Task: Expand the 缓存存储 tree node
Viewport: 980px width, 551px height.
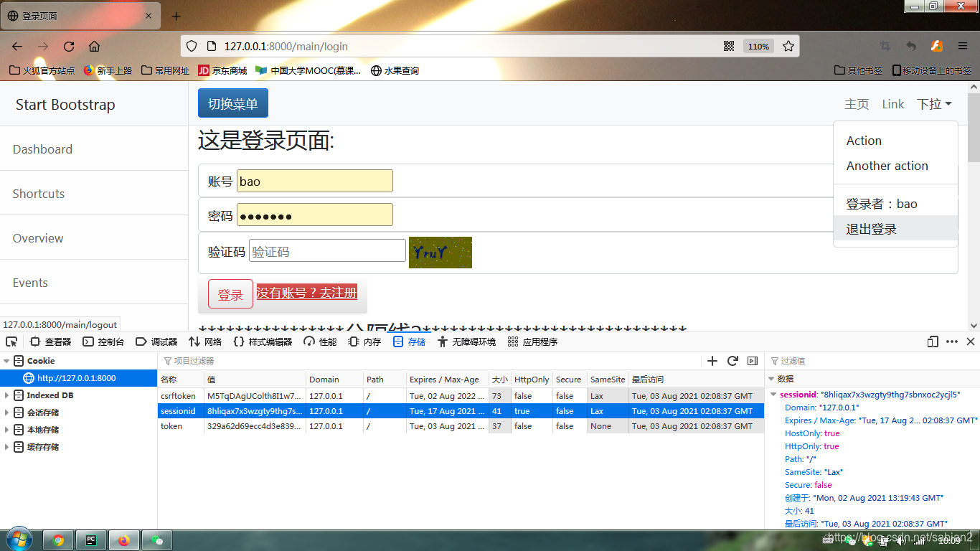Action: coord(7,447)
